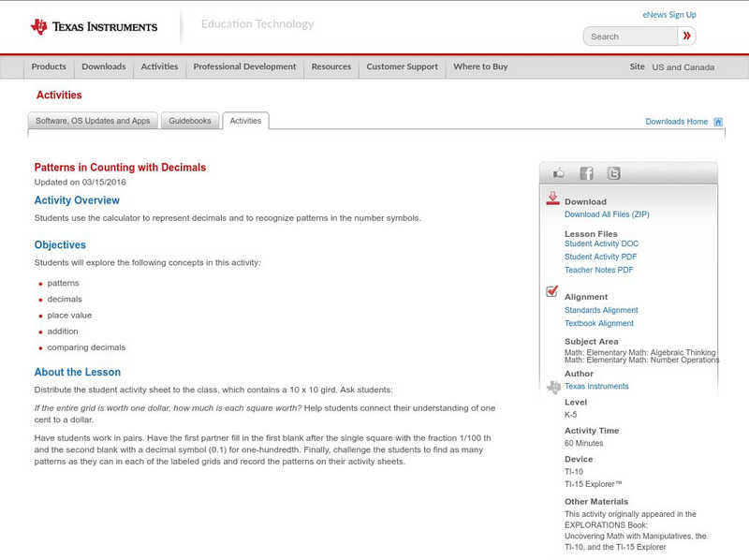Click the red search submit arrow
Image resolution: width=749 pixels, height=560 pixels.
(686, 35)
